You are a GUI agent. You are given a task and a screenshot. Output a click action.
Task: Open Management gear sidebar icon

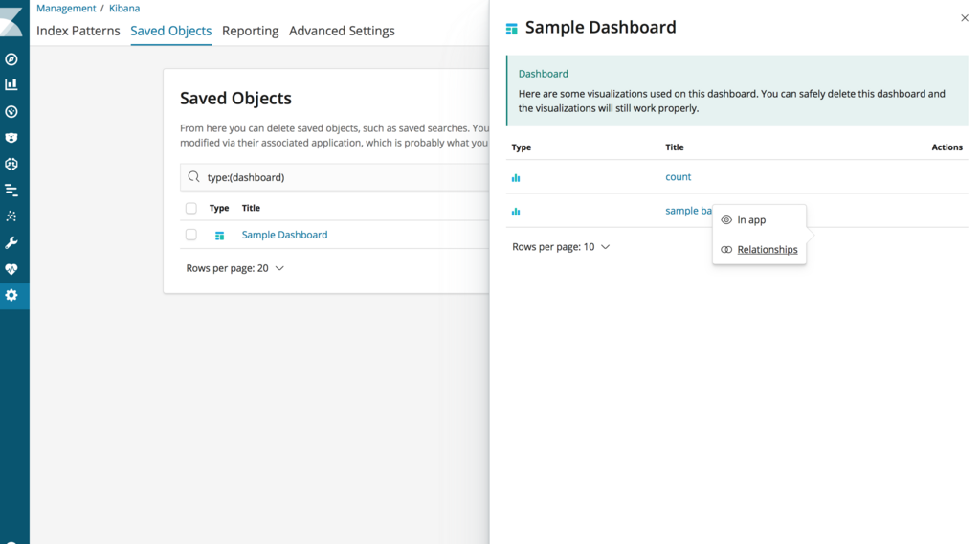pyautogui.click(x=11, y=295)
